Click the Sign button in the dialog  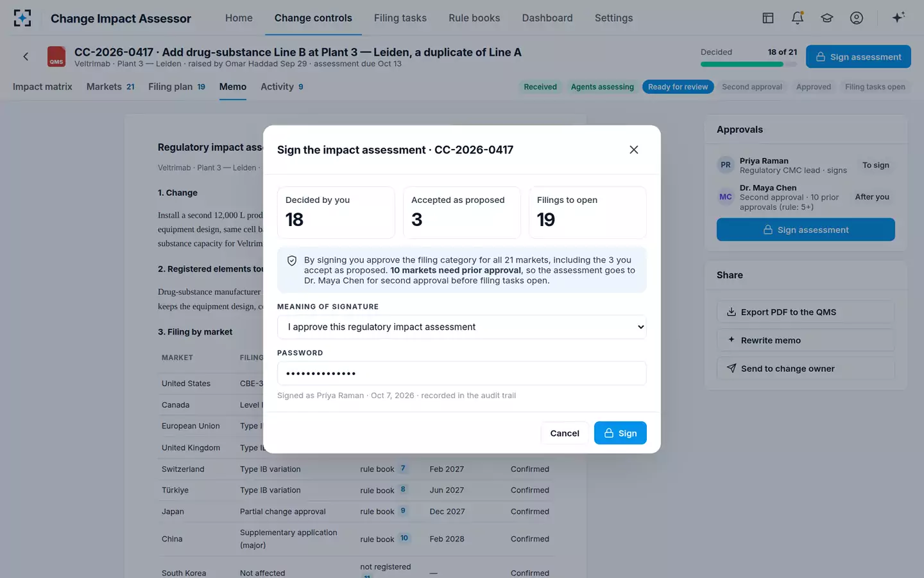coord(620,433)
